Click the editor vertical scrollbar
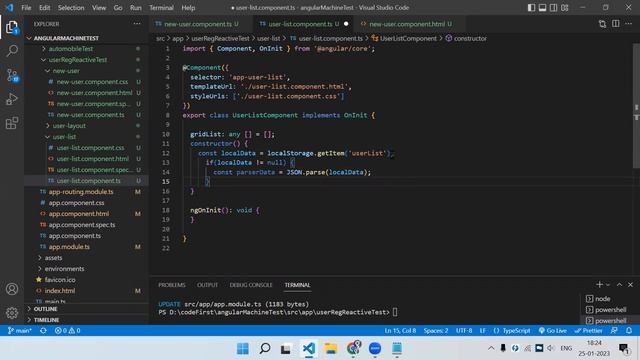640x360 pixels. point(636,106)
